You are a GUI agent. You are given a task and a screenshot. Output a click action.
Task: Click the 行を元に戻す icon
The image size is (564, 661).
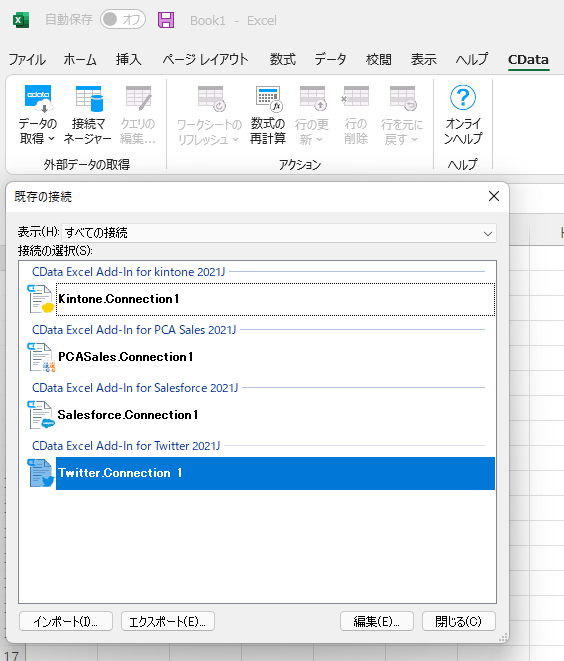(x=403, y=99)
